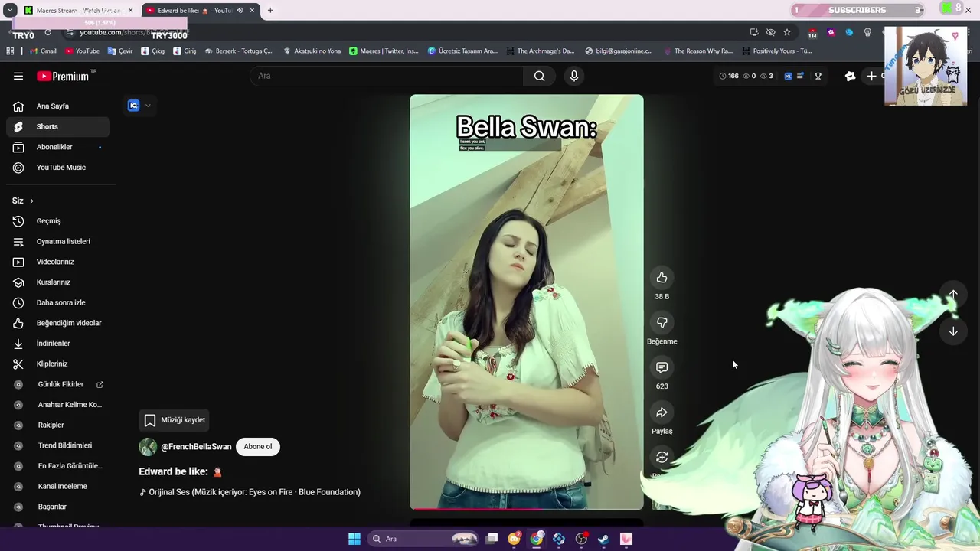Dislike the short via Beğenme icon
Viewport: 980px width, 551px height.
pos(662,323)
